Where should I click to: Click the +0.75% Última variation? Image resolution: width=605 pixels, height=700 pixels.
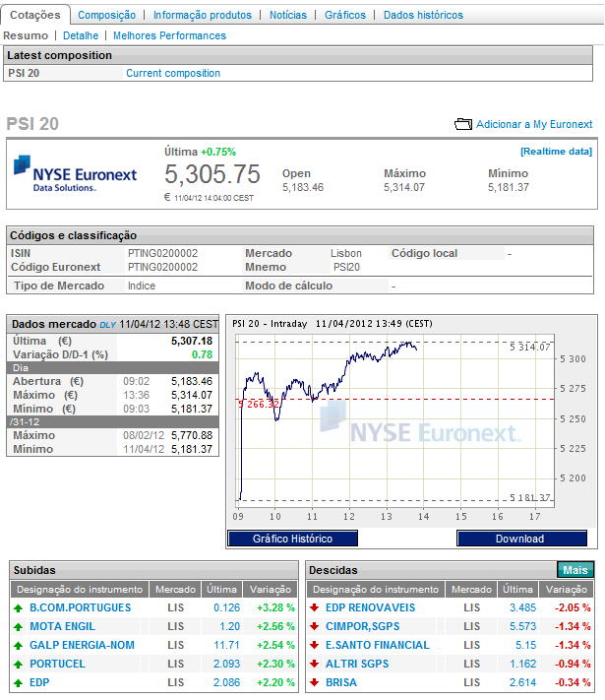218,152
